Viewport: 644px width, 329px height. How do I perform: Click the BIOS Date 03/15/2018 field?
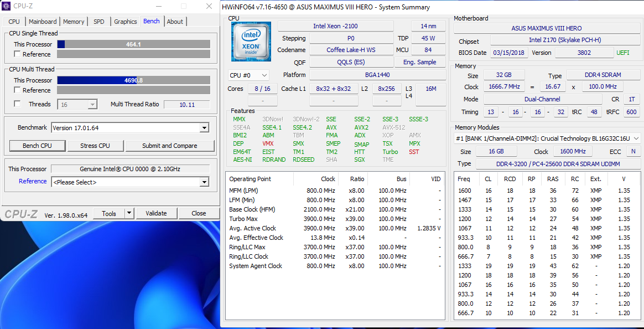pyautogui.click(x=509, y=53)
